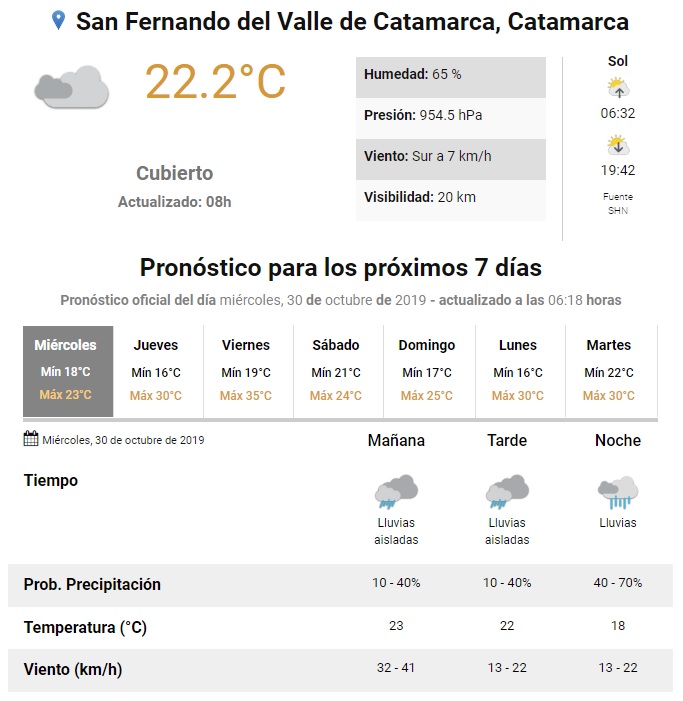The image size is (683, 701).
Task: Click the sunset icon above 19:42
Action: click(x=617, y=145)
